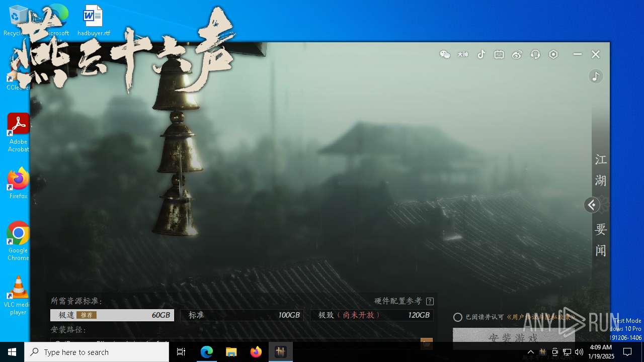Click the 所需资源标准 label text

(76, 301)
